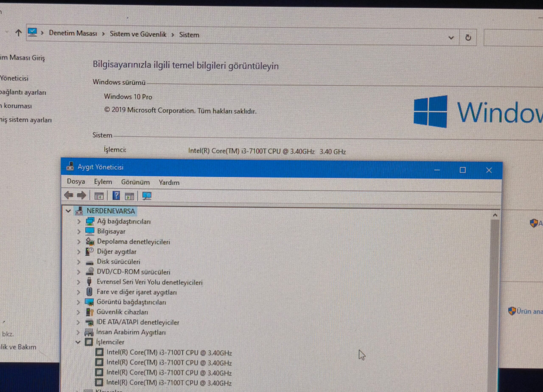Expand Ağ bağdaştırıcıları category
Viewport: 543px width, 392px height.
tap(79, 221)
